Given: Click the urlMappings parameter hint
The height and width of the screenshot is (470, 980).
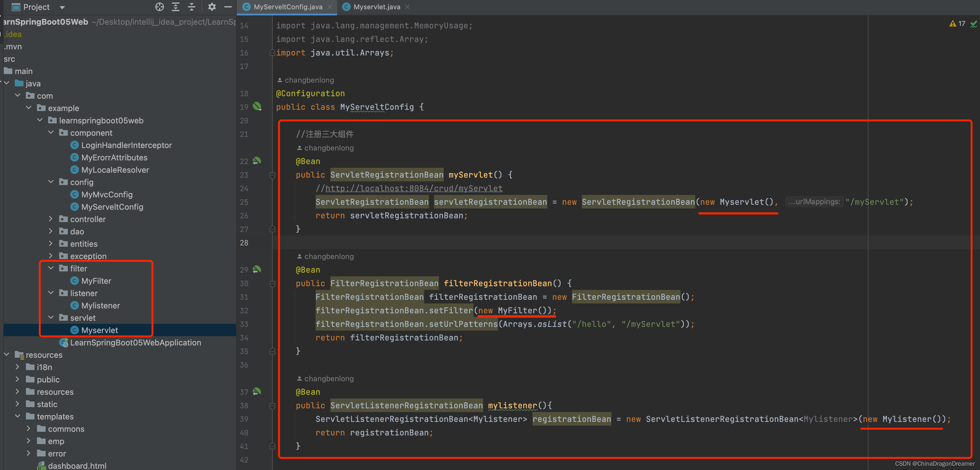Looking at the screenshot, I should click(x=814, y=202).
